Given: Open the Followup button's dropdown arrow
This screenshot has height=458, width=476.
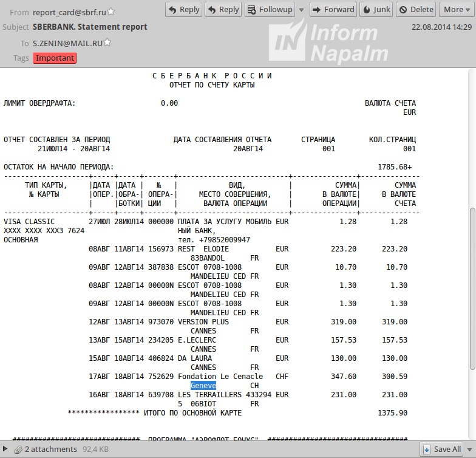Looking at the screenshot, I should 301,10.
